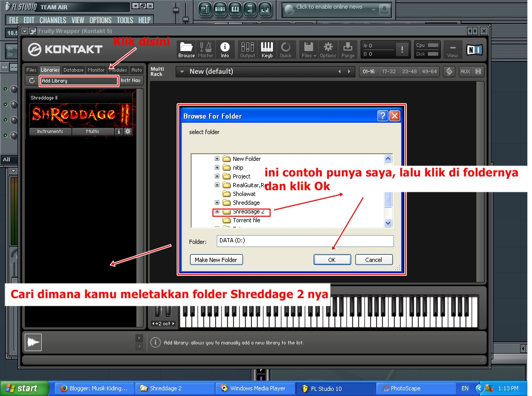
Task: Open FL Studio playlist toolbar icon
Action: pyautogui.click(x=205, y=9)
